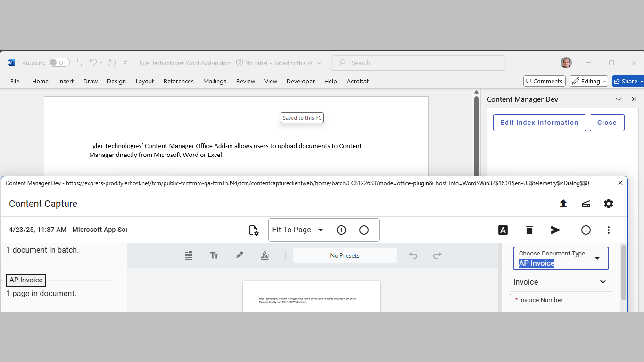The width and height of the screenshot is (644, 362).
Task: Open the Content Manager Dev pane options chevron
Action: (619, 99)
